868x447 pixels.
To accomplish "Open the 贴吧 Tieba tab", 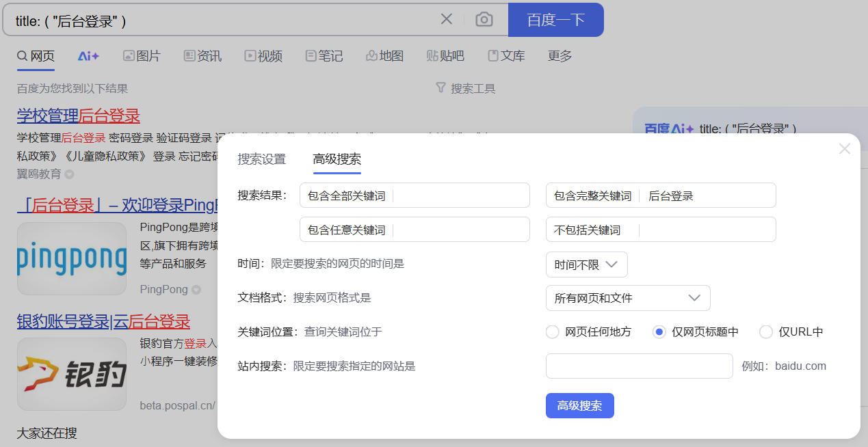I will (x=445, y=56).
